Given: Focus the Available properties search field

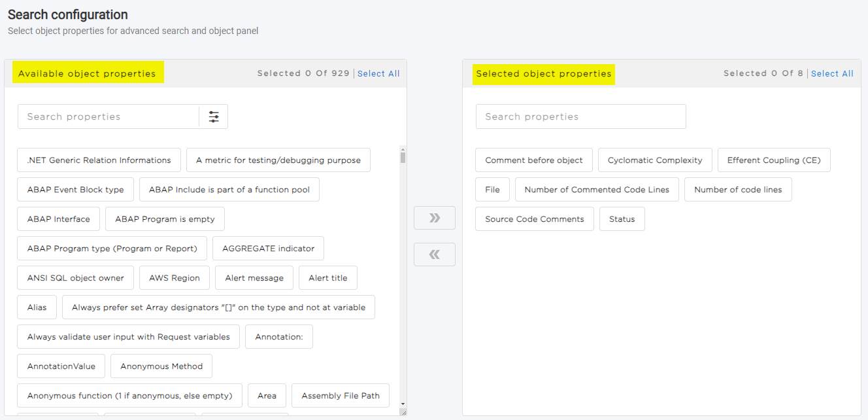Looking at the screenshot, I should click(x=108, y=116).
